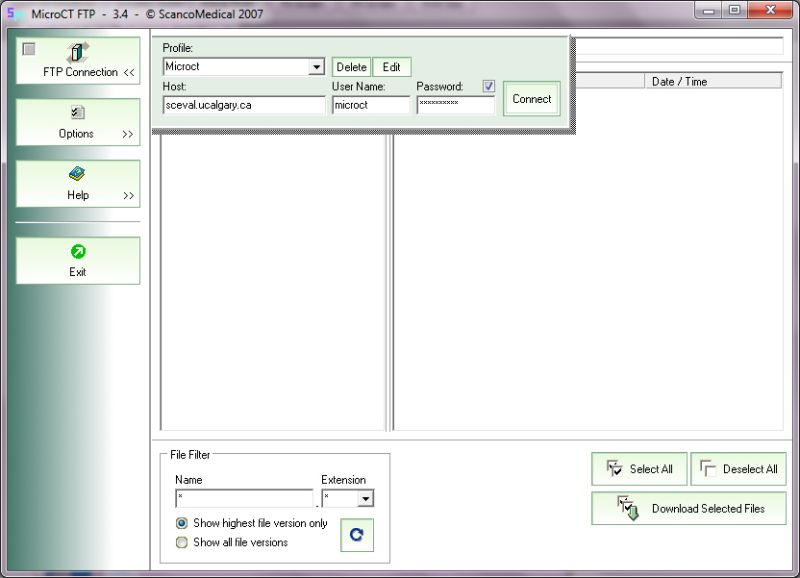The width and height of the screenshot is (800, 578).
Task: Select Show all file versions
Action: (x=181, y=542)
